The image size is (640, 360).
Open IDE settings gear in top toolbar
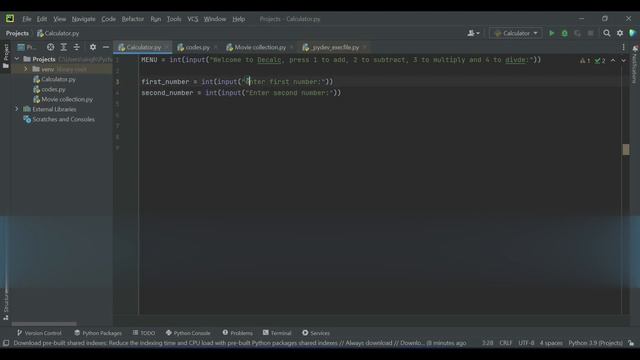[620, 33]
